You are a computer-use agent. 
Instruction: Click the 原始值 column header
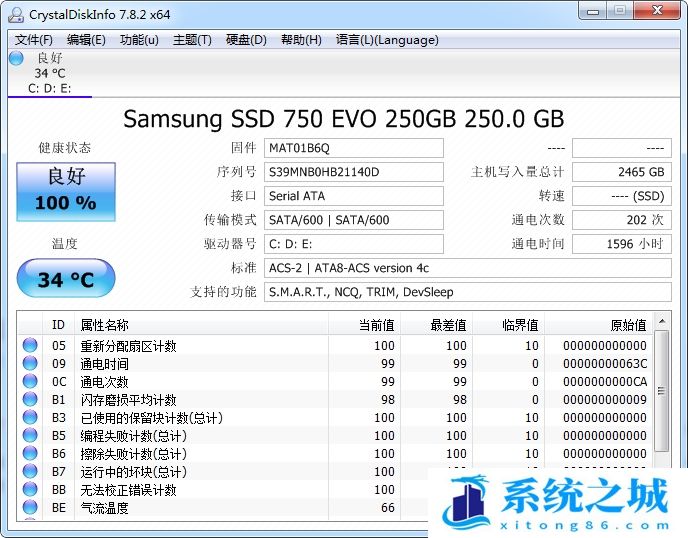click(598, 325)
